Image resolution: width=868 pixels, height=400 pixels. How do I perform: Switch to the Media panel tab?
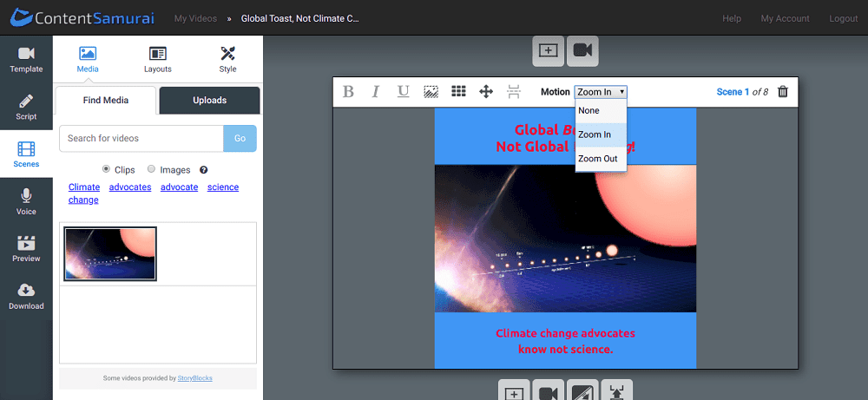pyautogui.click(x=88, y=60)
